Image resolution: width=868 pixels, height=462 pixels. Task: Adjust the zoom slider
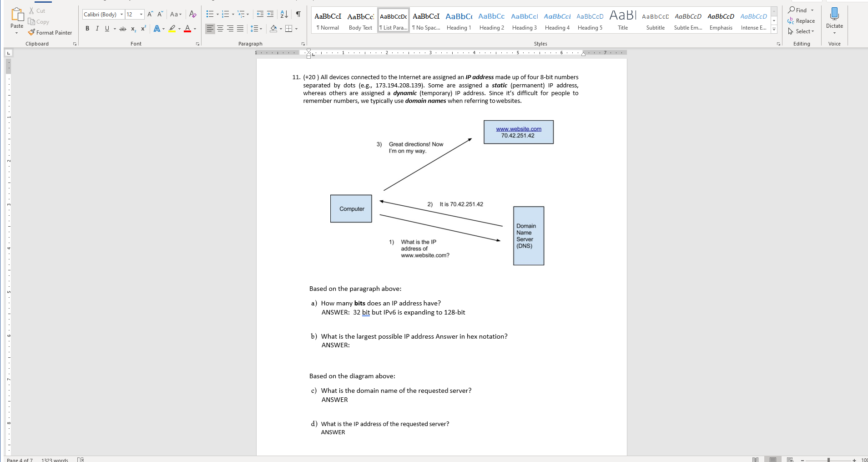[x=829, y=460]
